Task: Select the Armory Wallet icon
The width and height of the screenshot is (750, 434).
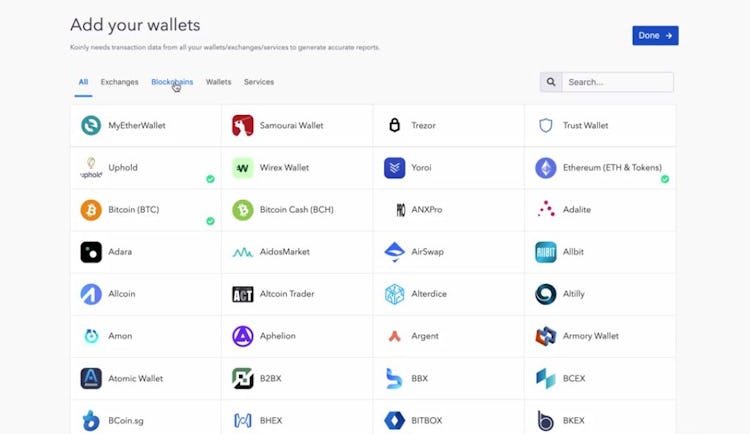Action: tap(546, 336)
